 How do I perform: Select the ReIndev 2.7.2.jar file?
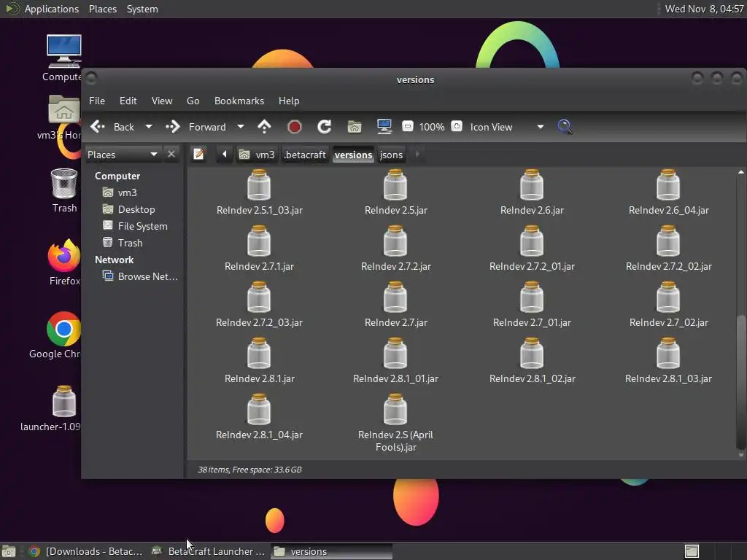(x=395, y=249)
